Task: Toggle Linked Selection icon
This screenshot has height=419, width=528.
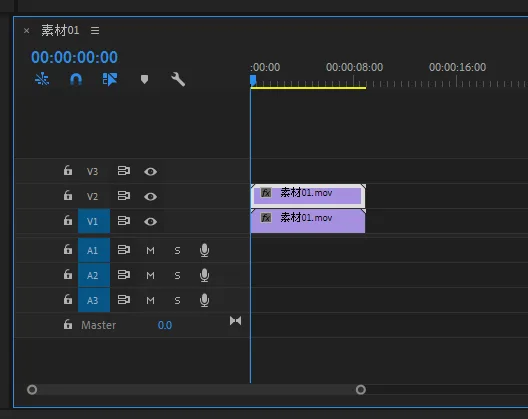Action: click(x=110, y=79)
